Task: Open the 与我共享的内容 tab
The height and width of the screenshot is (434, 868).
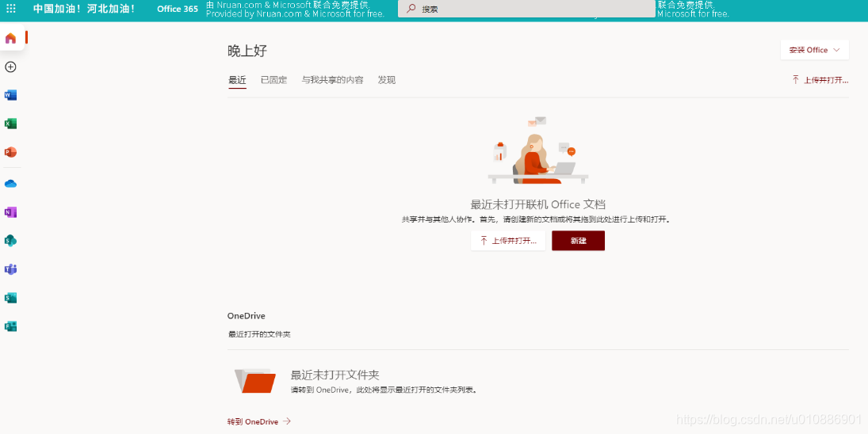Action: point(333,80)
